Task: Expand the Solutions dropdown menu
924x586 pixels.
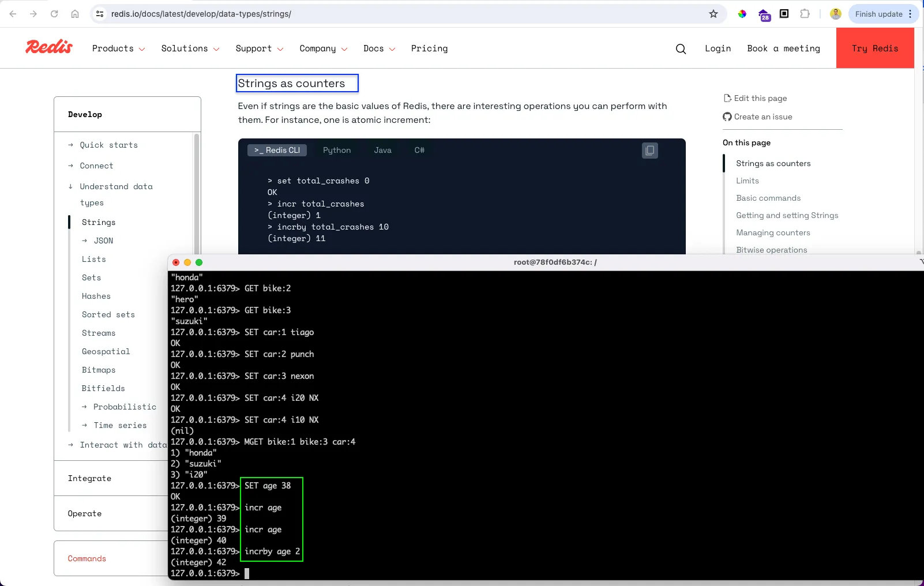Action: click(190, 48)
